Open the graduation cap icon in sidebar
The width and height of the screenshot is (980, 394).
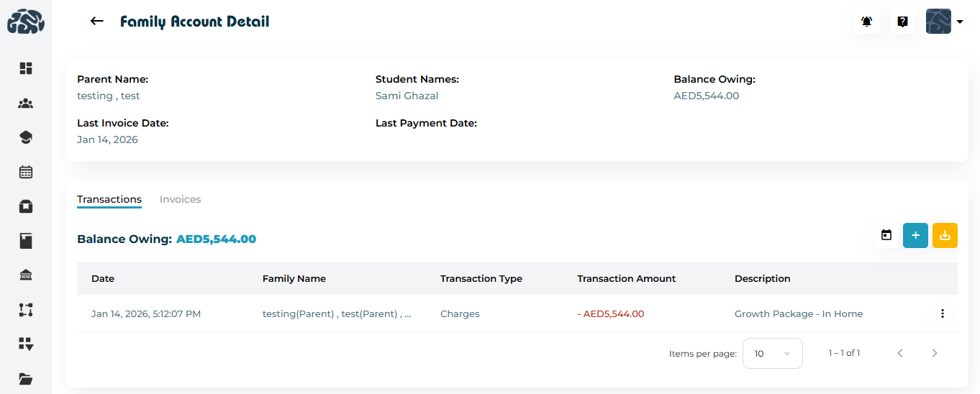coord(26,137)
